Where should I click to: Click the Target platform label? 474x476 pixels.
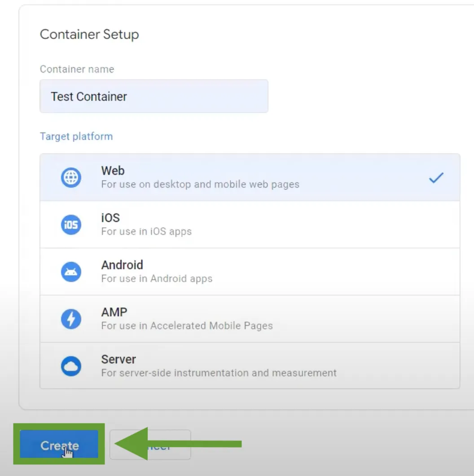pos(76,137)
